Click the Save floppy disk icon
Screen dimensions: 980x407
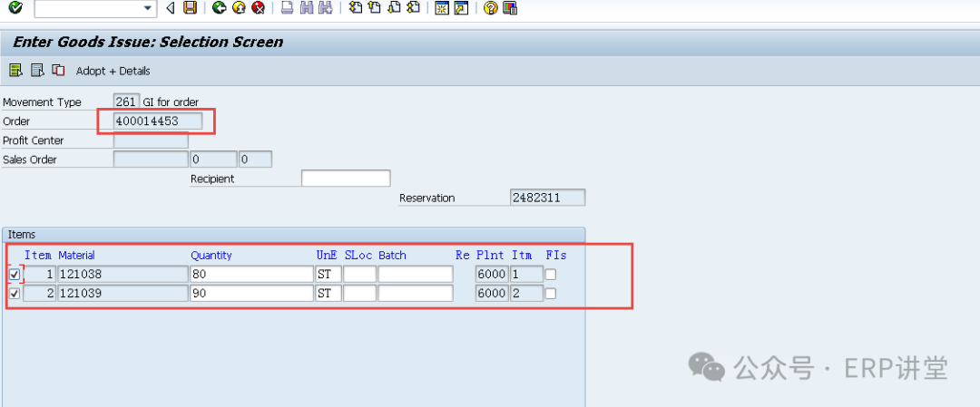pyautogui.click(x=190, y=8)
